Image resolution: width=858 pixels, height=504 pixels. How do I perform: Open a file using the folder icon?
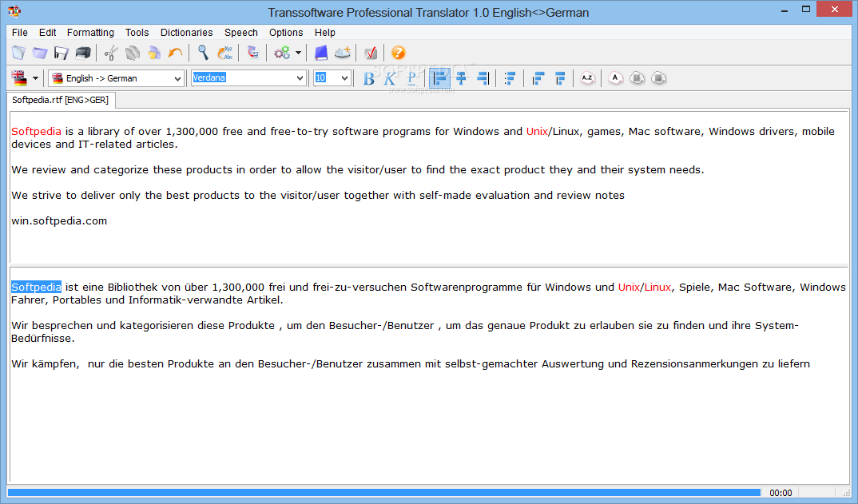click(40, 53)
